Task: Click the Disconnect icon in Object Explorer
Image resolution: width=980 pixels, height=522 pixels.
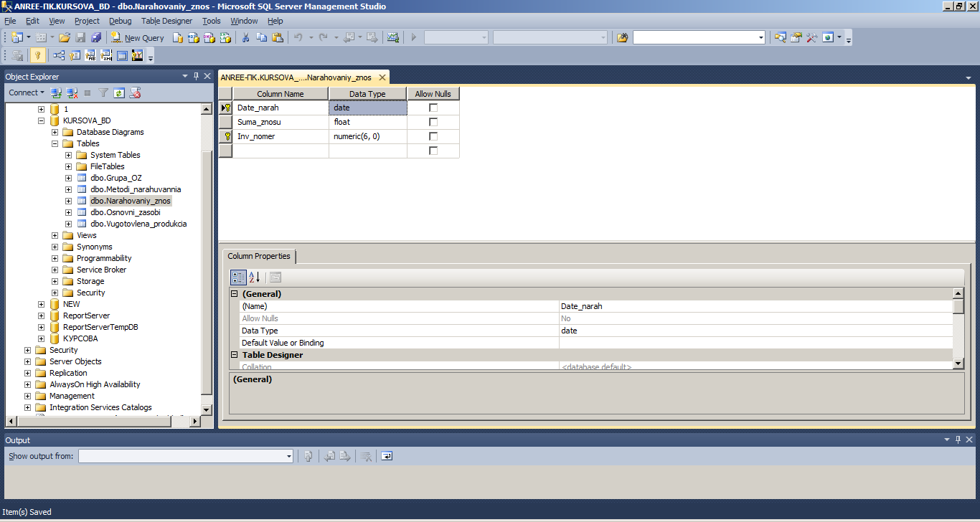Action: pos(72,92)
